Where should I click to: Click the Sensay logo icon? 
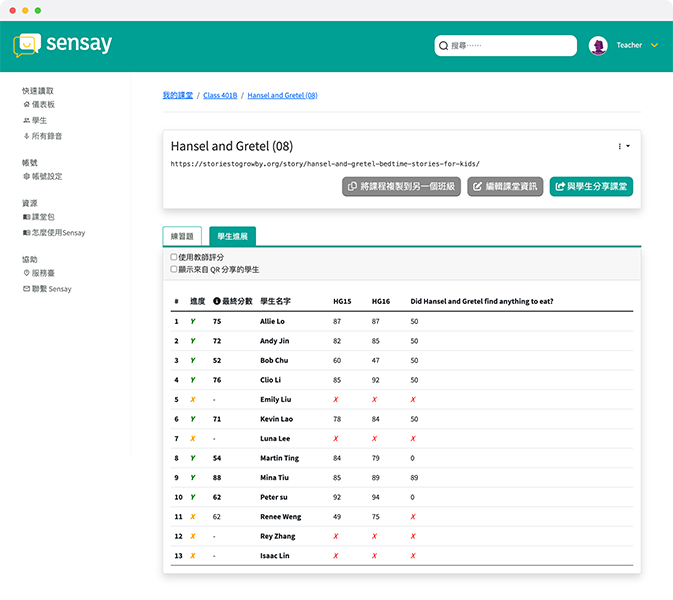[27, 45]
